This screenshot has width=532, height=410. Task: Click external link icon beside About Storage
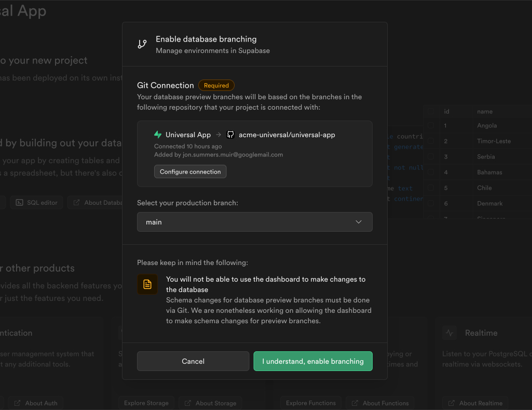point(187,403)
